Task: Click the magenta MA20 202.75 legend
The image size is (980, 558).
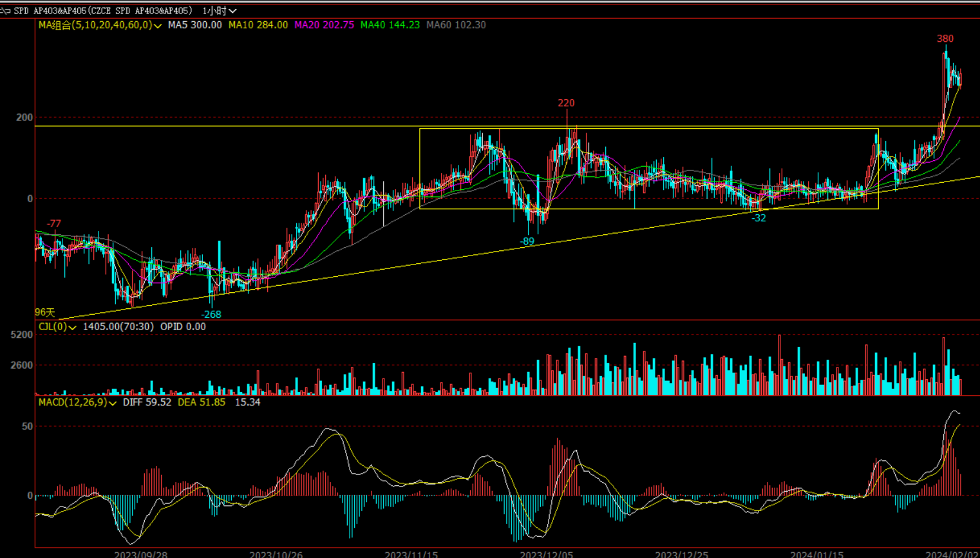Action: point(324,25)
